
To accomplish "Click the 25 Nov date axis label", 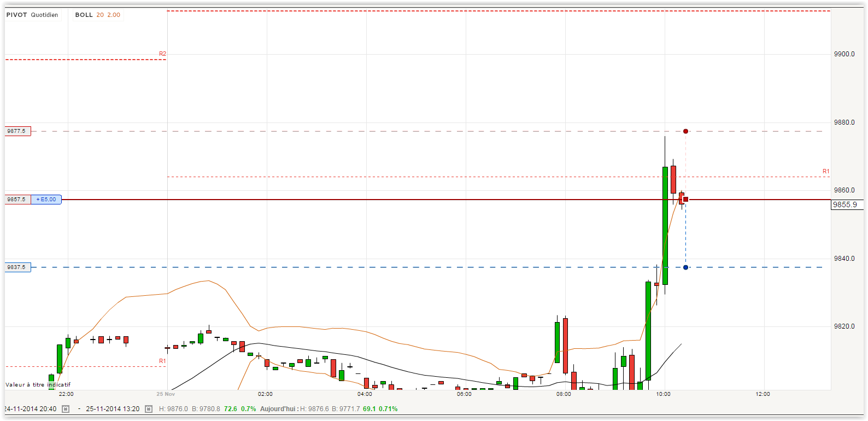I will (x=166, y=394).
